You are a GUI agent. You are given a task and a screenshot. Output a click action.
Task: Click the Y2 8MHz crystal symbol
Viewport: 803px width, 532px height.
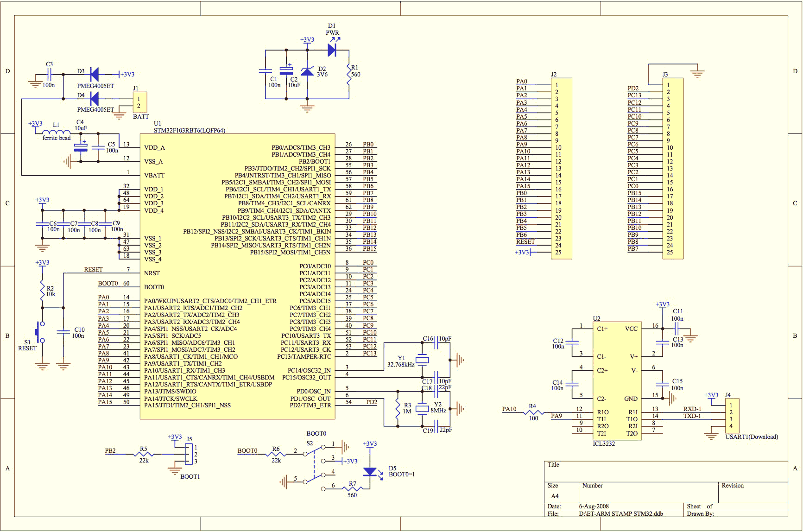click(x=422, y=408)
